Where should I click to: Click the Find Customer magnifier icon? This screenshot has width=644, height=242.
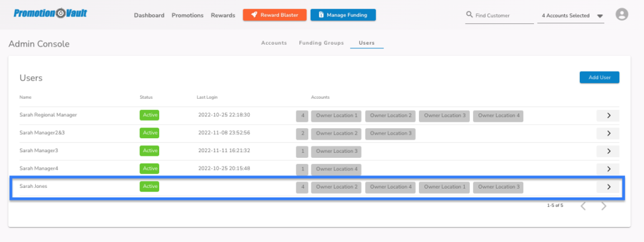tap(469, 14)
